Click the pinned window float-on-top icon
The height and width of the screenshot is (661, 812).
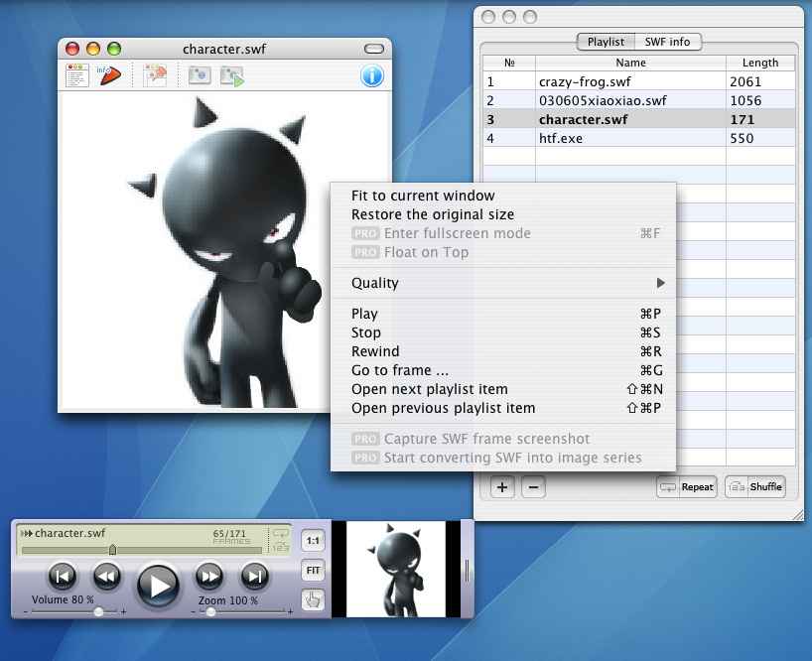156,75
